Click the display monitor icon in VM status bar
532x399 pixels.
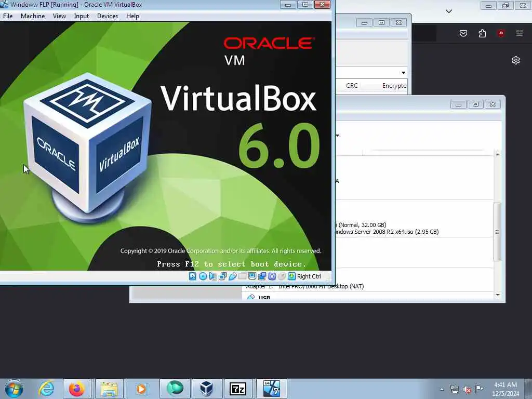252,276
